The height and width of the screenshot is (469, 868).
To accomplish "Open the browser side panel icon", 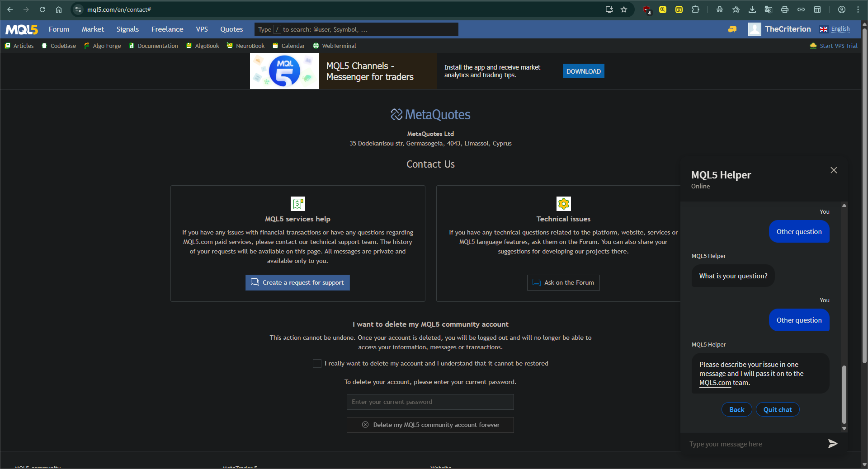I will point(817,9).
